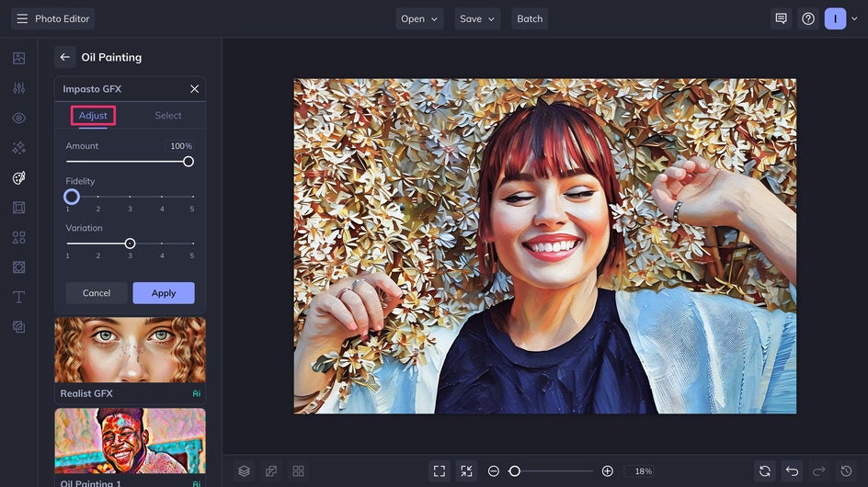Click the zoom level slider handle
This screenshot has width=868, height=487.
514,471
